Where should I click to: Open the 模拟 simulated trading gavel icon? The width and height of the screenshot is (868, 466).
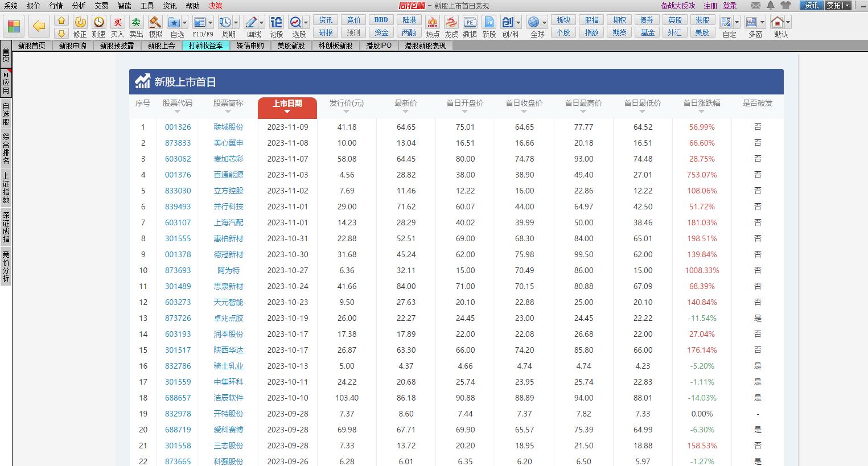155,23
